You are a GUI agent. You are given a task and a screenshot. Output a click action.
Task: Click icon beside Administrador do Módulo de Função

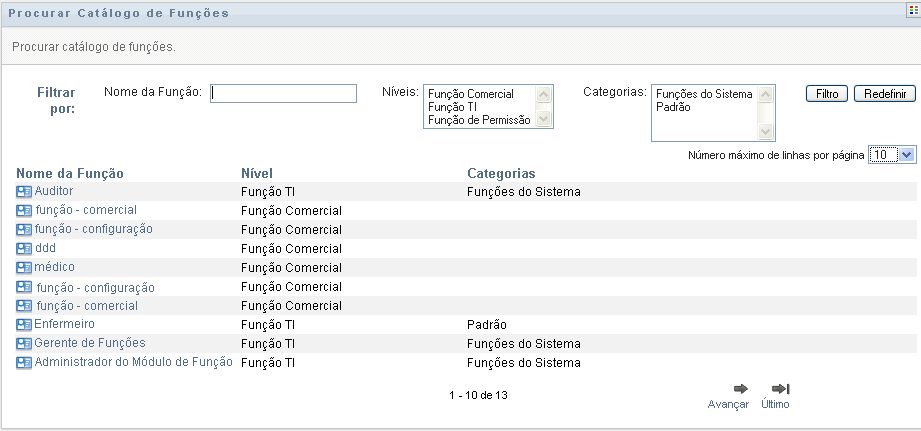pos(24,363)
